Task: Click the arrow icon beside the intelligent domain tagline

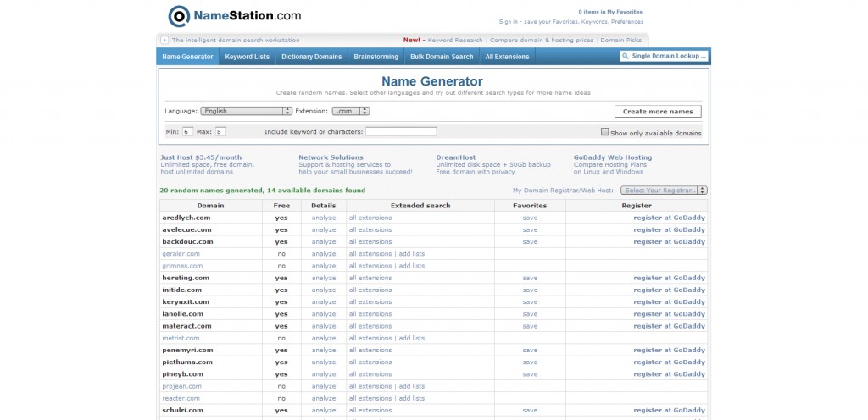Action: (164, 41)
